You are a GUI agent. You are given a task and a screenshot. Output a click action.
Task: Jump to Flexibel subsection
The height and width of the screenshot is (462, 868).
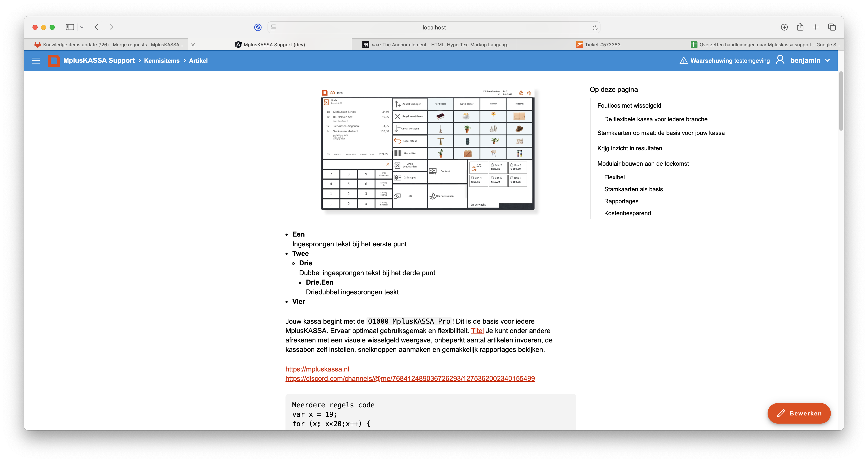pos(614,177)
